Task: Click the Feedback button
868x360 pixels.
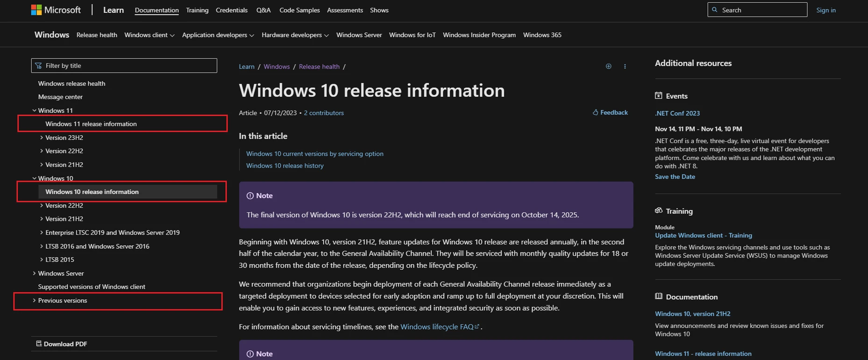Action: [x=610, y=112]
